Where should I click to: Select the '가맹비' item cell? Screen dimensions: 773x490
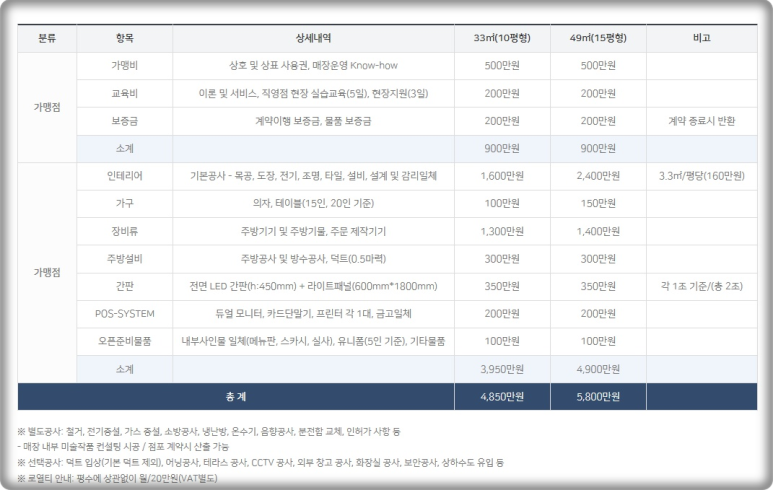point(125,66)
